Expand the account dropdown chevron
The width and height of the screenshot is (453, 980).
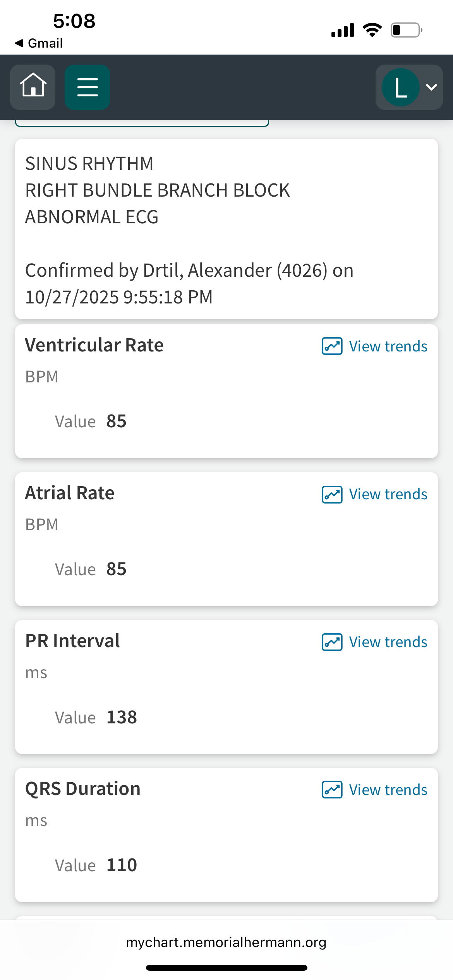coord(431,87)
